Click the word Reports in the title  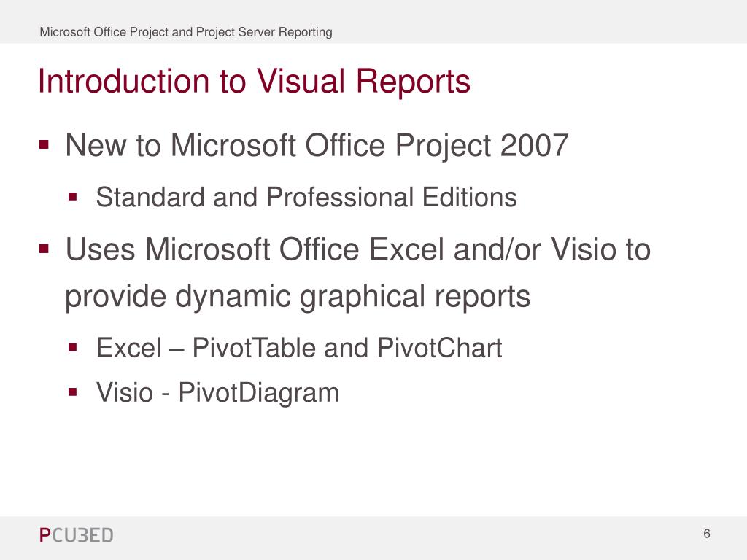(x=413, y=82)
